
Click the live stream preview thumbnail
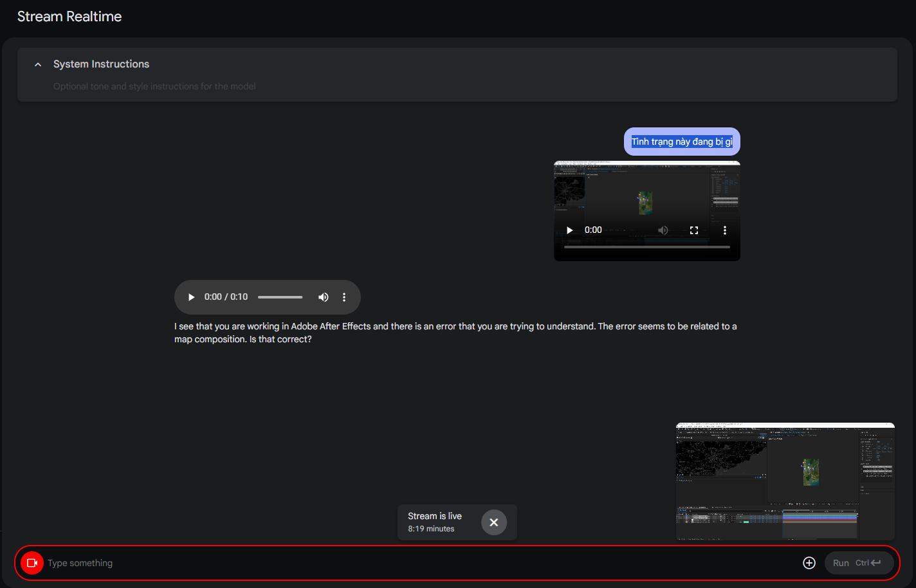[x=785, y=481]
